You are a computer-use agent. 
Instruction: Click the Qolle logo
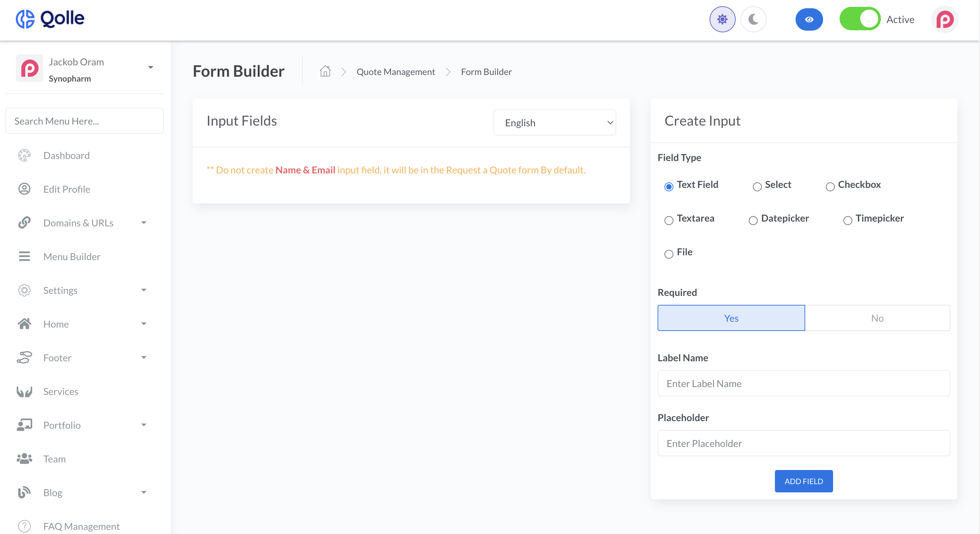(50, 19)
